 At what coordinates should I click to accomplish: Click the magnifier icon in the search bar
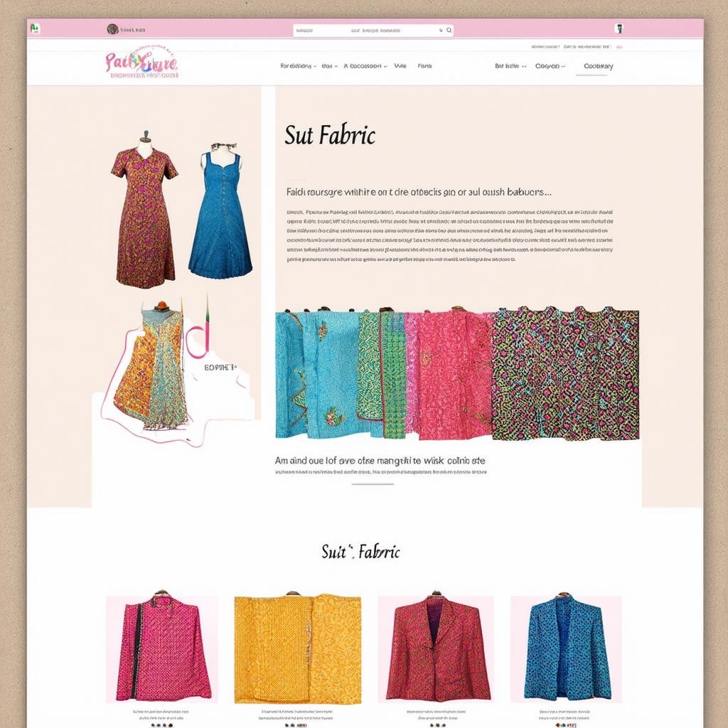tap(449, 31)
